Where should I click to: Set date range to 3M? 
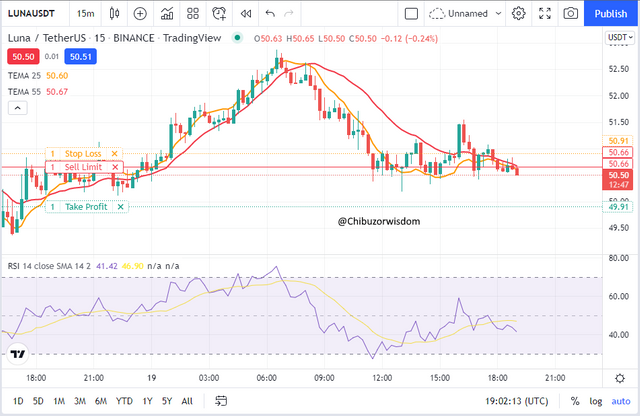pos(80,401)
